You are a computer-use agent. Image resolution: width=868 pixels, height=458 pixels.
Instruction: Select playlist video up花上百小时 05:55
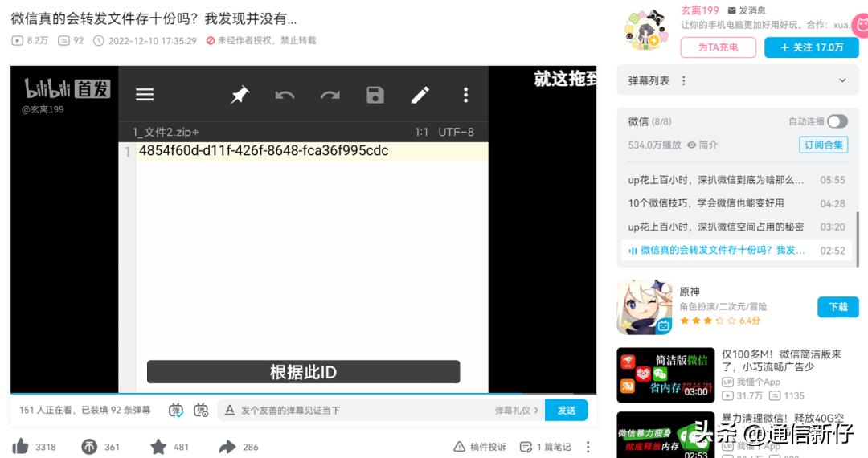click(736, 180)
